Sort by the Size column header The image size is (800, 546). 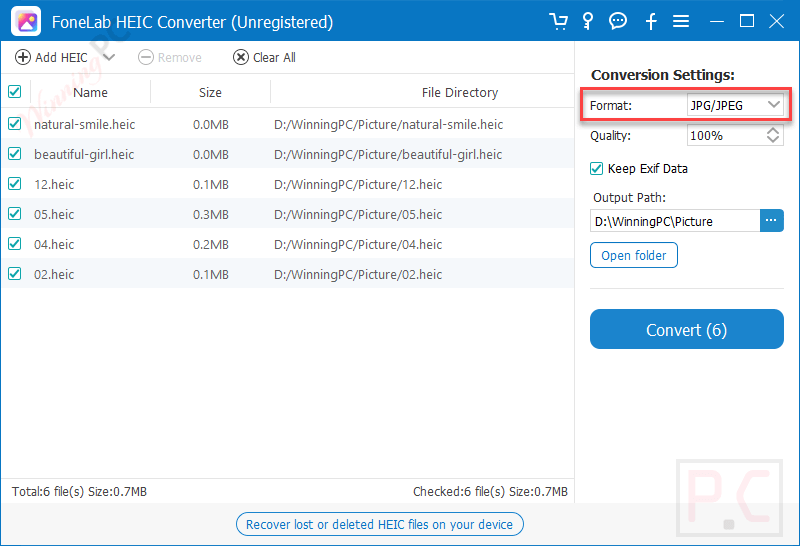pos(210,92)
